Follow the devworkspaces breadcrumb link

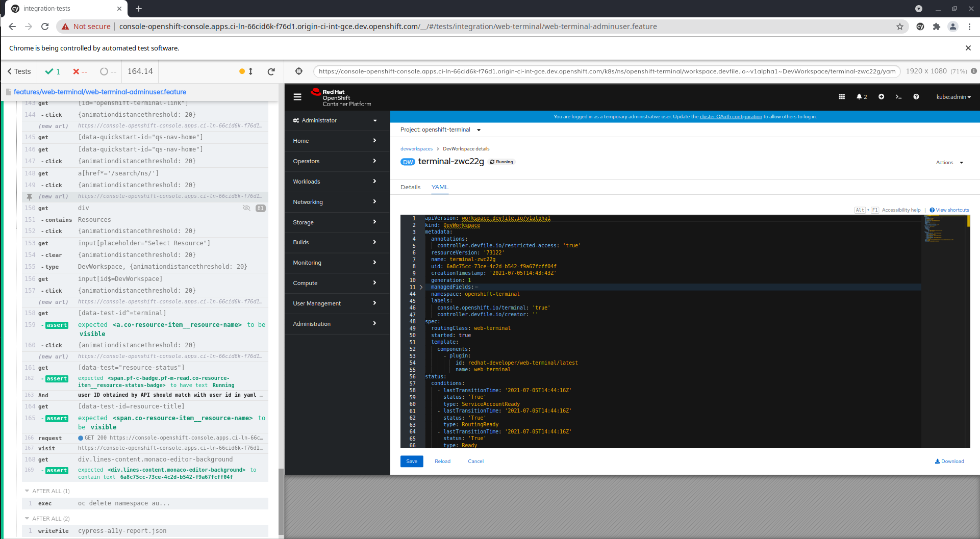pos(416,149)
